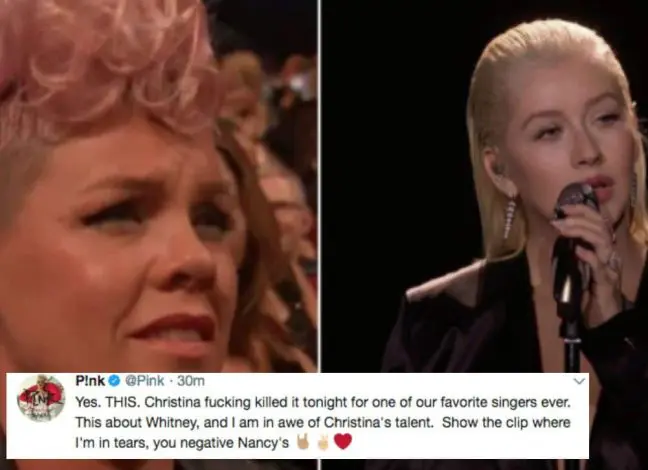Click the rock-on hand emoji

click(x=303, y=442)
